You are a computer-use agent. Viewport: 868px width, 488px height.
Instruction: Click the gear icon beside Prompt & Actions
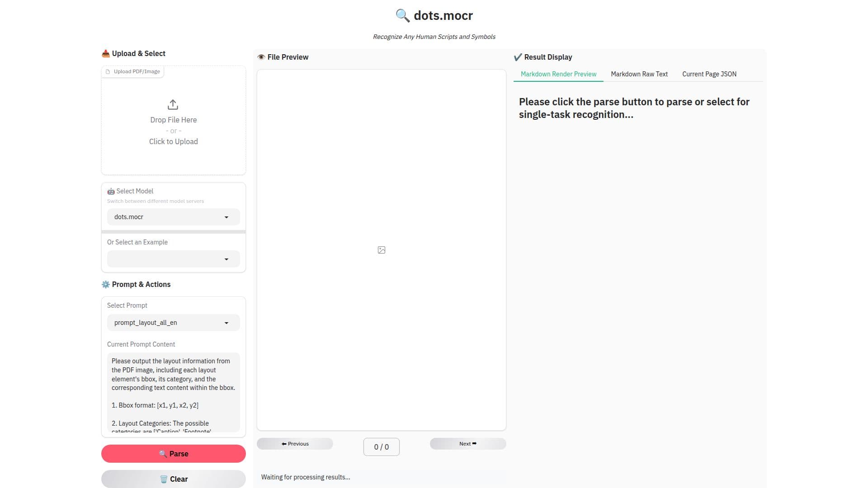pyautogui.click(x=106, y=284)
